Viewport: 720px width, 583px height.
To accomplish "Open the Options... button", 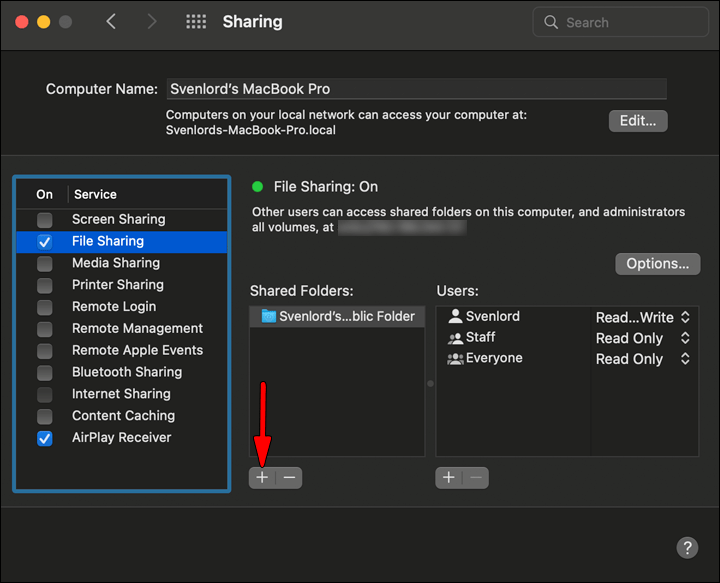I will [658, 264].
